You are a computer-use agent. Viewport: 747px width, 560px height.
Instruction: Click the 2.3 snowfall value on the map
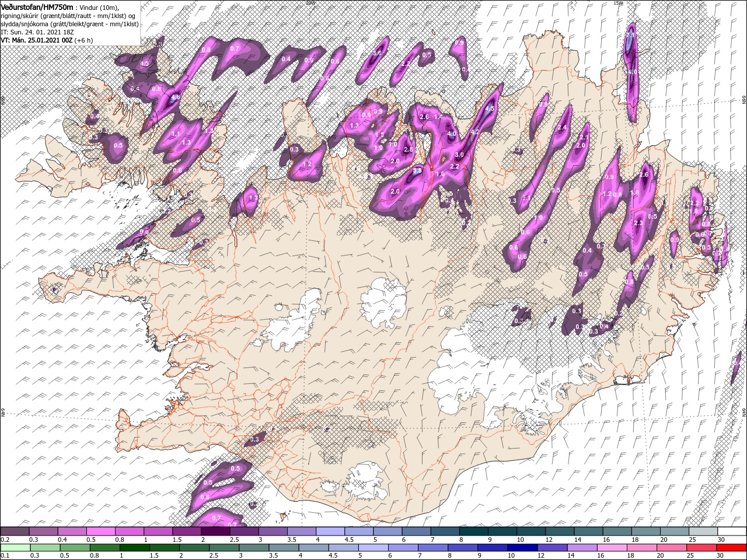638,223
